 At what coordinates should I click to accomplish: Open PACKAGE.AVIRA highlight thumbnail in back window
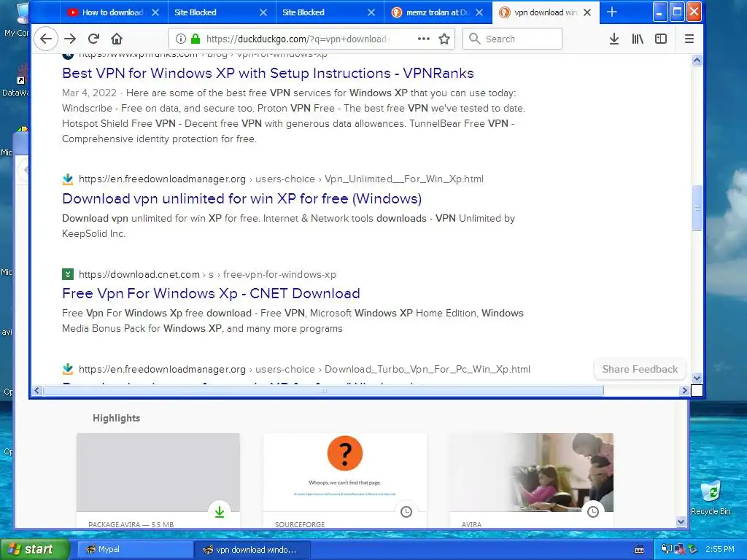(158, 472)
